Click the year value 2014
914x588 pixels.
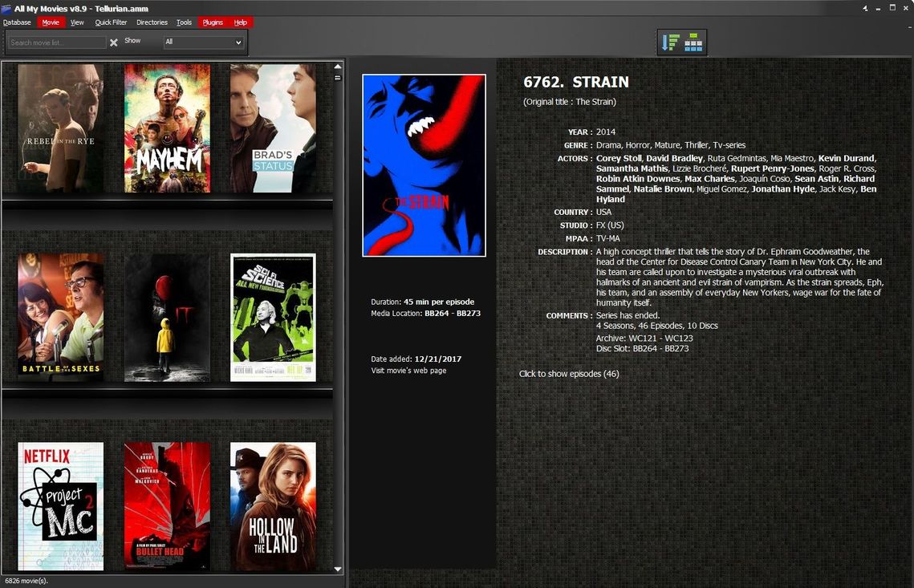pos(606,132)
